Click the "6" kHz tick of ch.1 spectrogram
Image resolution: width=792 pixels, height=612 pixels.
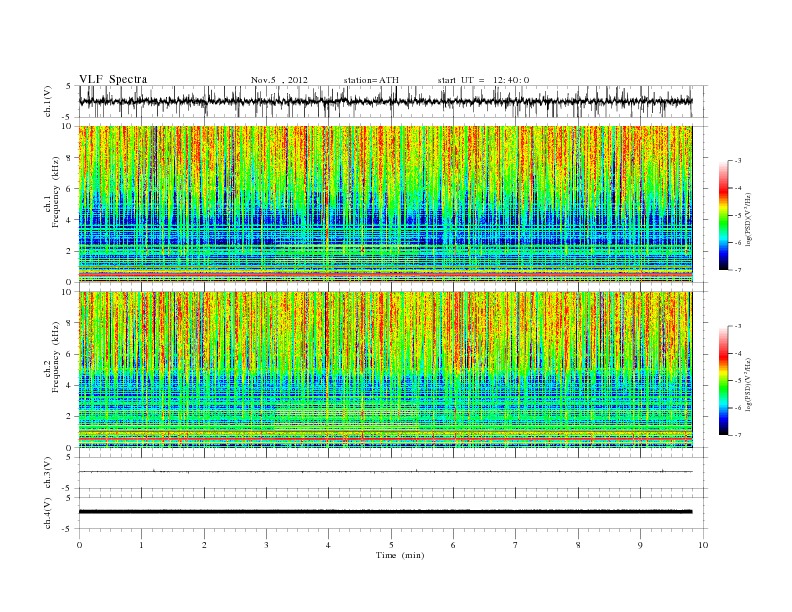[70, 189]
